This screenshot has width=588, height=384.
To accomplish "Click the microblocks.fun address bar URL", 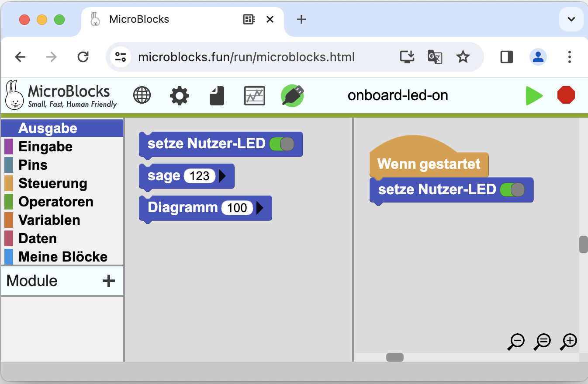I will click(246, 57).
